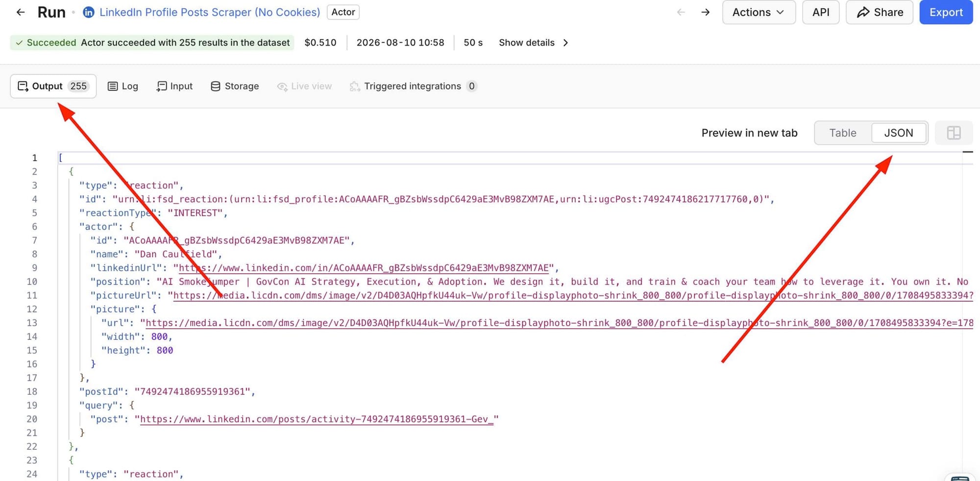980x481 pixels.
Task: Open the Live view tab
Action: 304,86
